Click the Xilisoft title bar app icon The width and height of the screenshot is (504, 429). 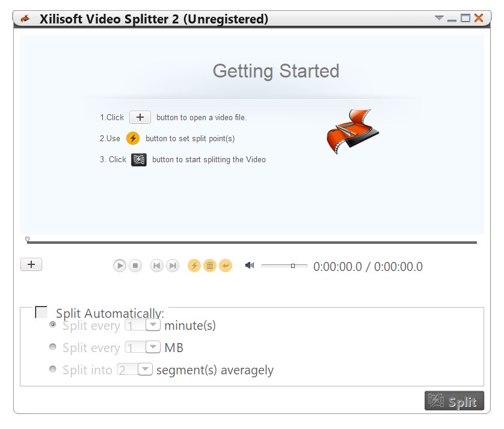tap(25, 19)
